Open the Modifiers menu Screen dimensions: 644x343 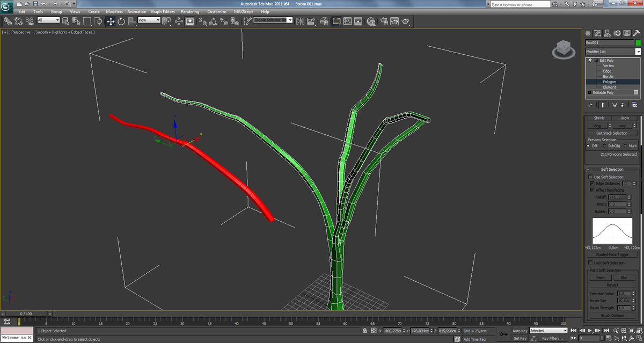point(114,11)
